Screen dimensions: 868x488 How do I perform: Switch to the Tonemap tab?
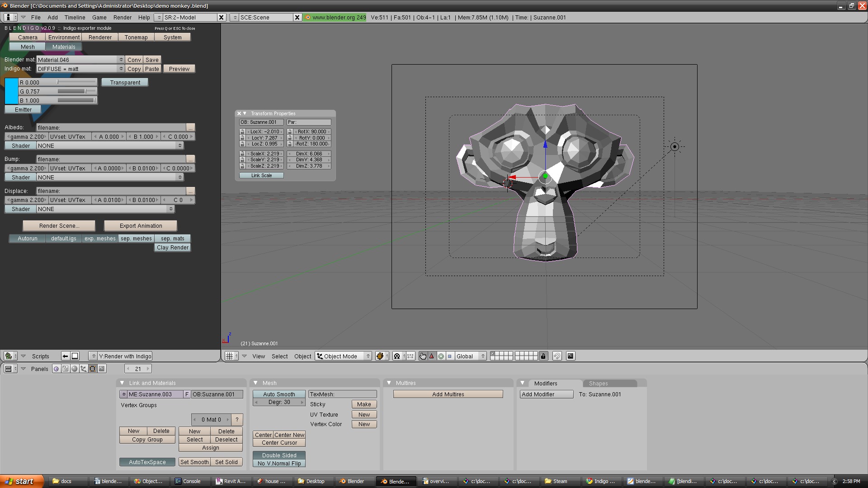click(x=136, y=37)
